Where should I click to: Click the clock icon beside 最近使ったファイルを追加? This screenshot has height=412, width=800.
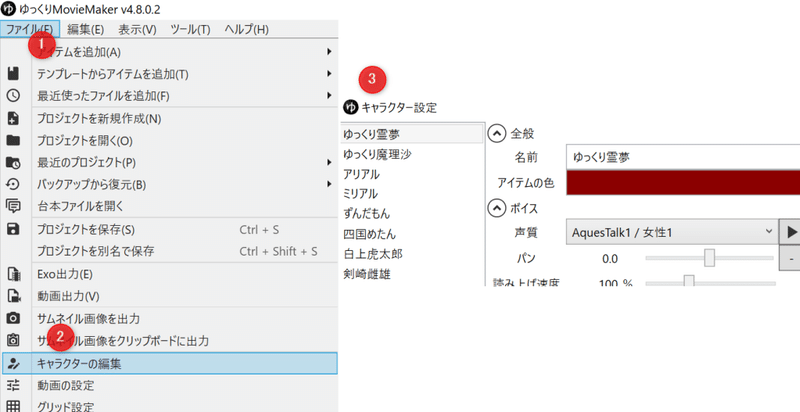click(x=13, y=96)
